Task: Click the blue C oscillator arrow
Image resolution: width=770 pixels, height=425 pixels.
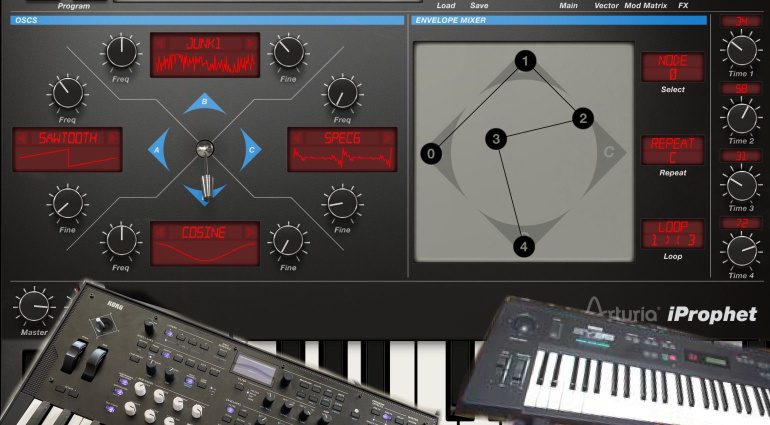Action: click(251, 150)
